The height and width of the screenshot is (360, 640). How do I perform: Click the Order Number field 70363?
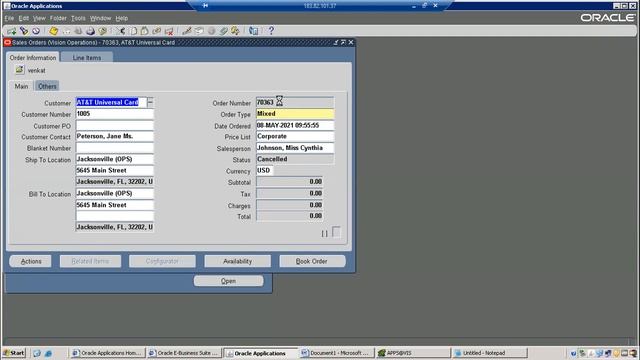(295, 102)
